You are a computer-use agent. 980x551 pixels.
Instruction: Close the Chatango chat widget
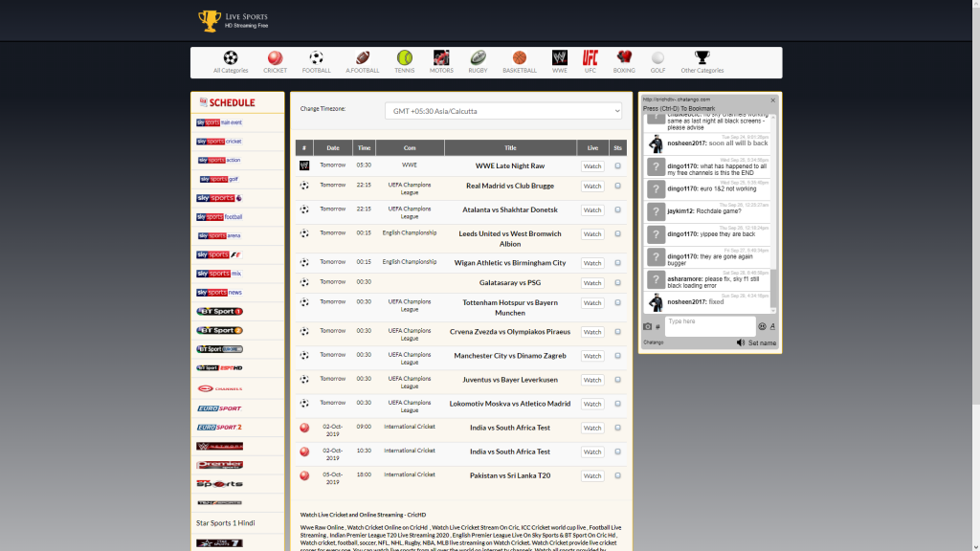click(772, 99)
